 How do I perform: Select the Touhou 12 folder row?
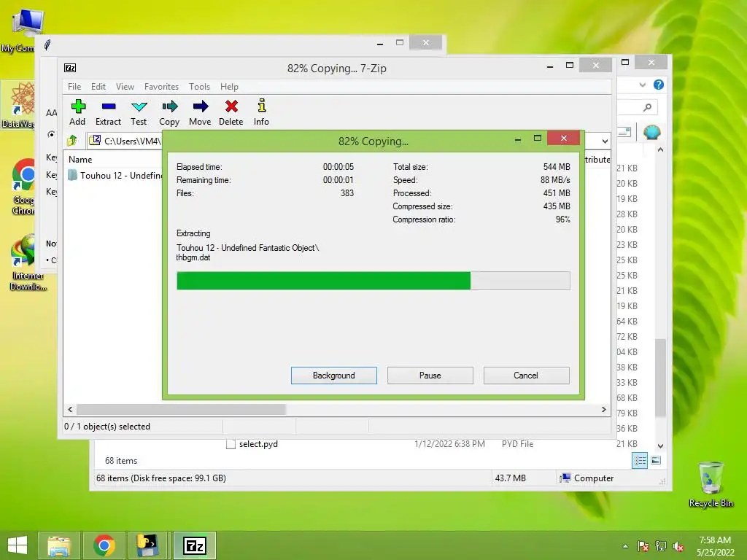(x=115, y=175)
